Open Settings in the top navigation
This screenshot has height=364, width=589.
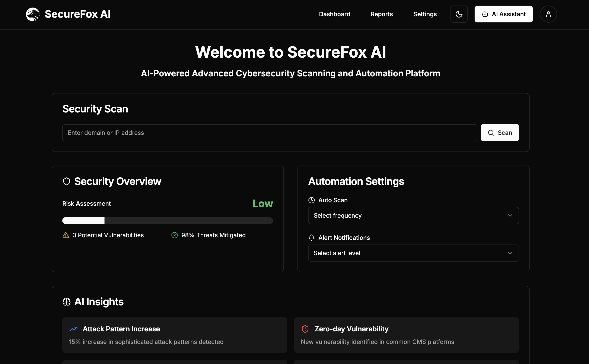(425, 14)
